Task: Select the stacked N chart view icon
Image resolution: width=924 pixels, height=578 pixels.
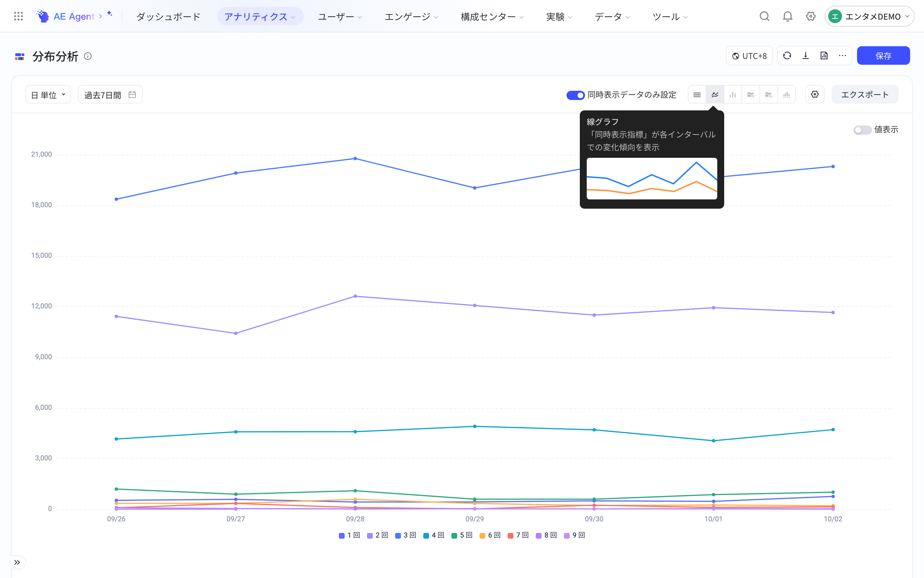Action: pyautogui.click(x=751, y=95)
